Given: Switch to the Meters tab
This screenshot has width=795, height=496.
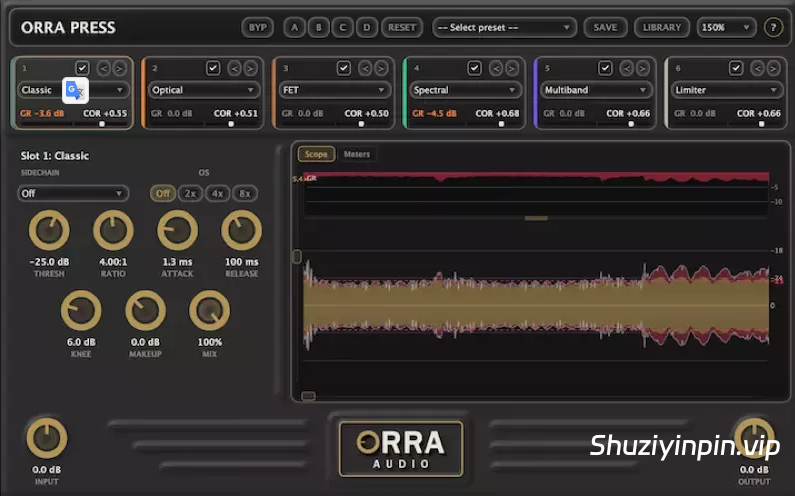Looking at the screenshot, I should [357, 154].
